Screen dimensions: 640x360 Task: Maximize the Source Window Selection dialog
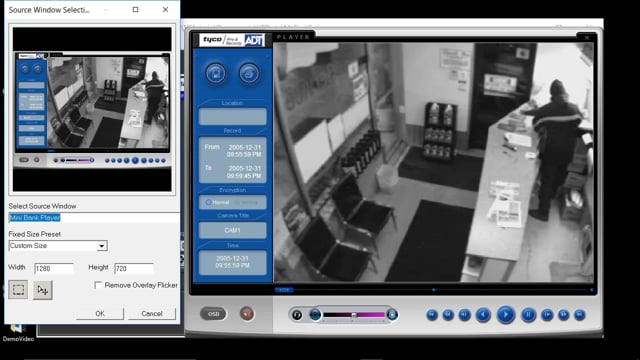click(x=136, y=9)
